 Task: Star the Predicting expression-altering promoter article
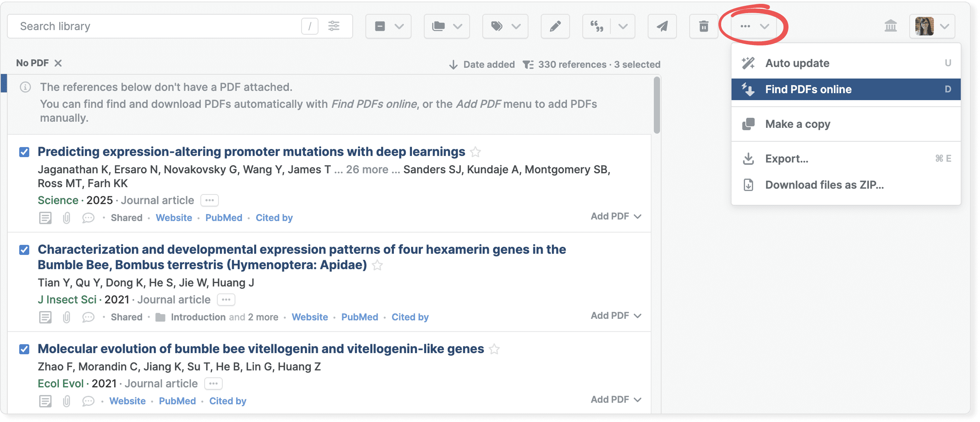click(475, 152)
